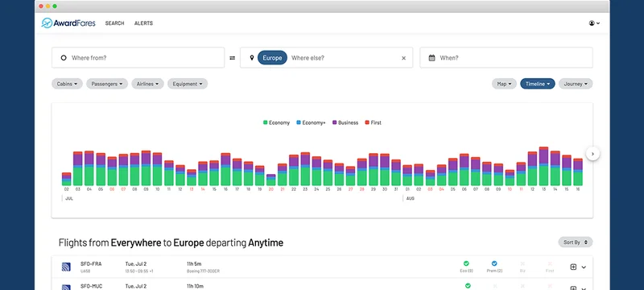Click the When date field
This screenshot has width=644, height=290.
[x=506, y=57]
